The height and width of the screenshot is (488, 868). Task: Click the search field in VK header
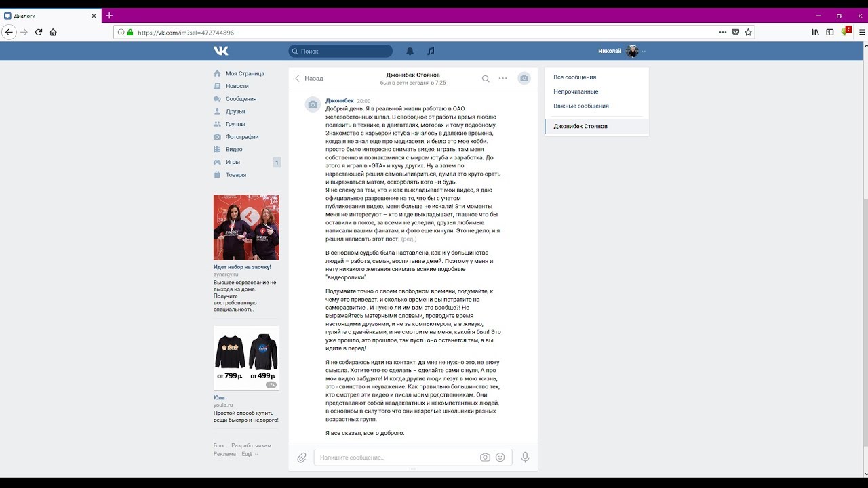(x=340, y=51)
